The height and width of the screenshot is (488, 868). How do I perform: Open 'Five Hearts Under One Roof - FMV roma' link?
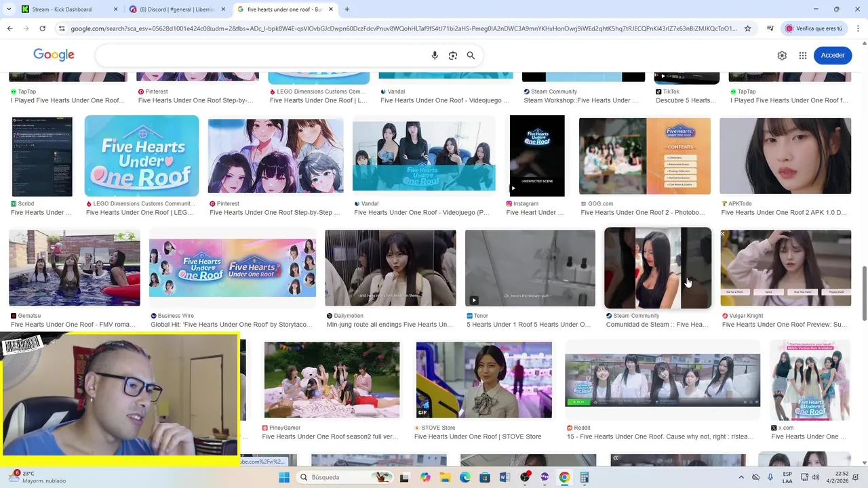[73, 325]
